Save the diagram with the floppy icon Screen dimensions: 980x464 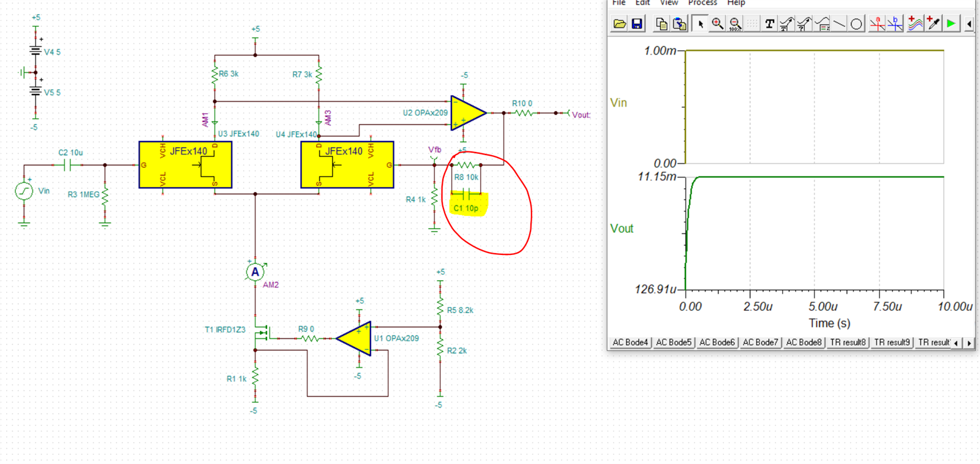coord(637,24)
